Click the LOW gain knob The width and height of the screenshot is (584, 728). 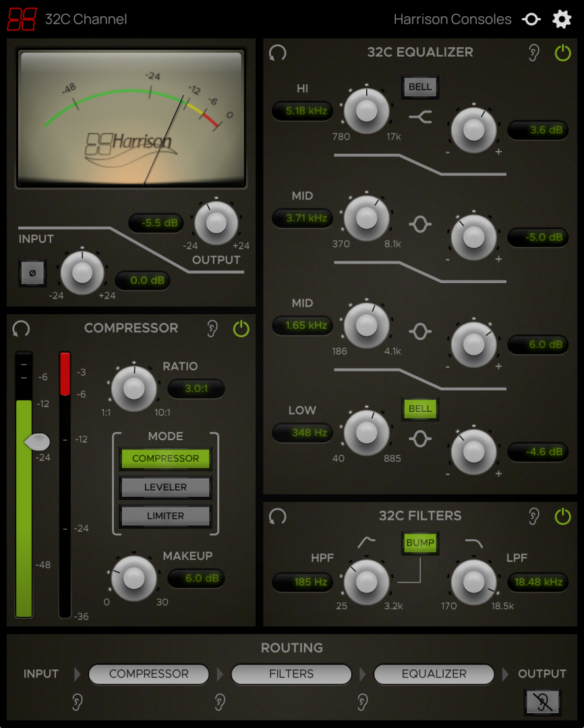click(474, 452)
